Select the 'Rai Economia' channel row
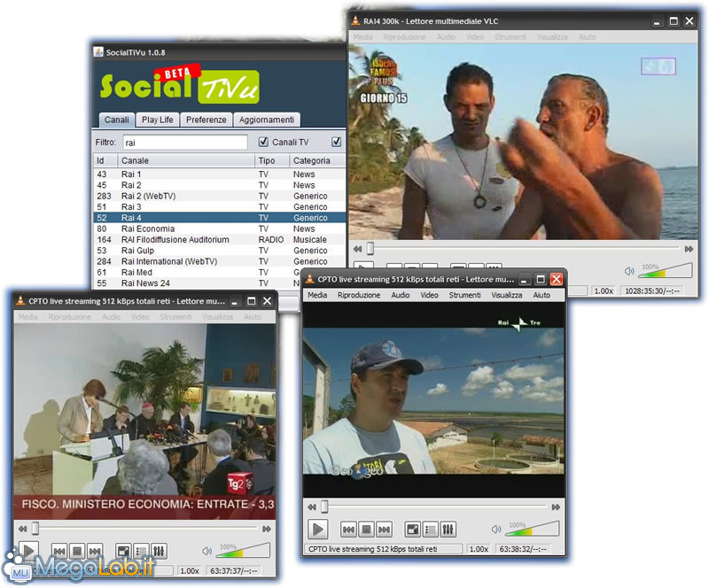 (x=219, y=228)
